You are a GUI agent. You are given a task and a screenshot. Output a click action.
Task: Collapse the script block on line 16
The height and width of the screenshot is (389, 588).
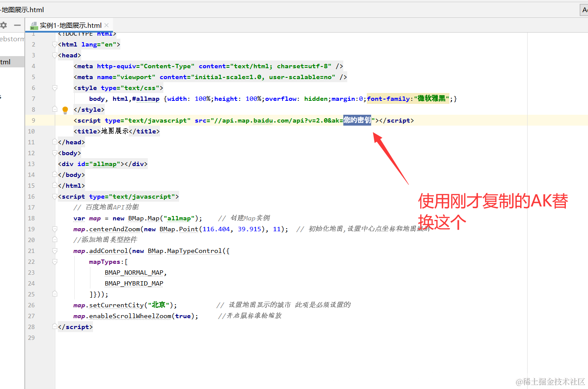[x=55, y=196]
